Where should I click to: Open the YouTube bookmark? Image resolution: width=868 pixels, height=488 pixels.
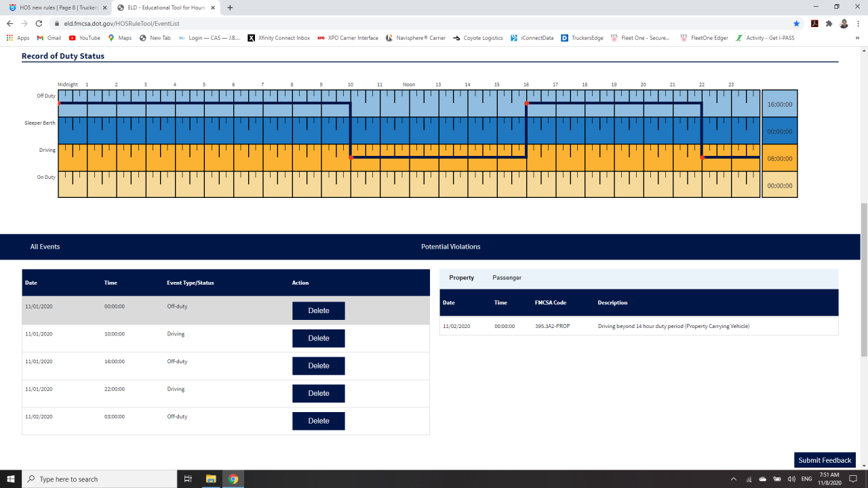click(84, 38)
